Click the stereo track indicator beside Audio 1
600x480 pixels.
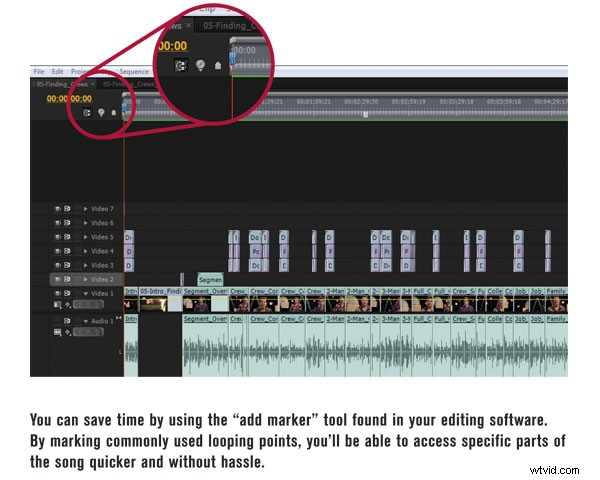pyautogui.click(x=119, y=318)
